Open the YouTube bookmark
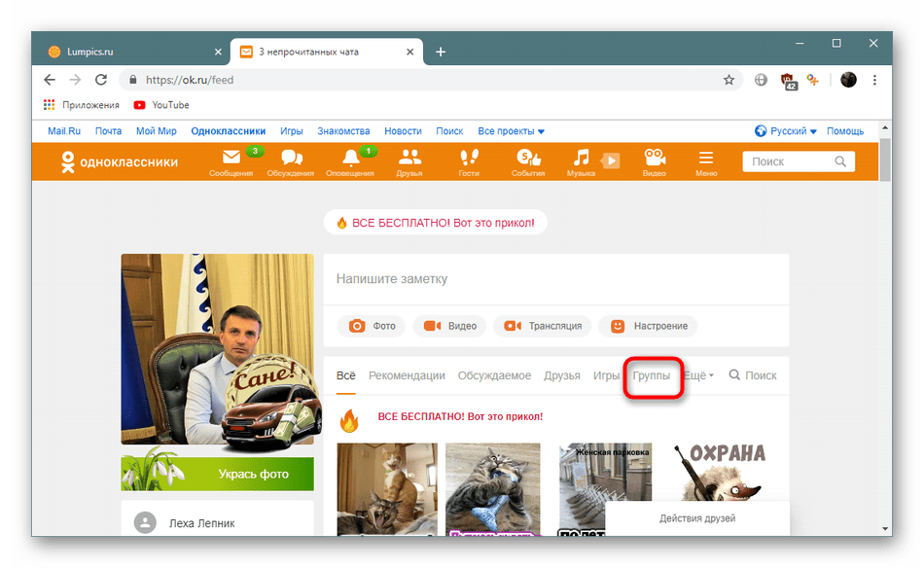Viewport: 924px width, 568px height. click(x=161, y=105)
